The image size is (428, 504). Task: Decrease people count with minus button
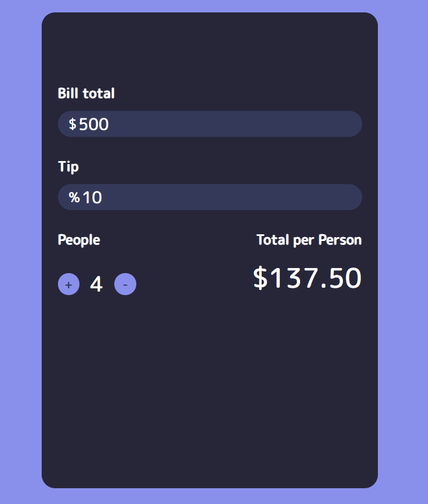(x=125, y=284)
